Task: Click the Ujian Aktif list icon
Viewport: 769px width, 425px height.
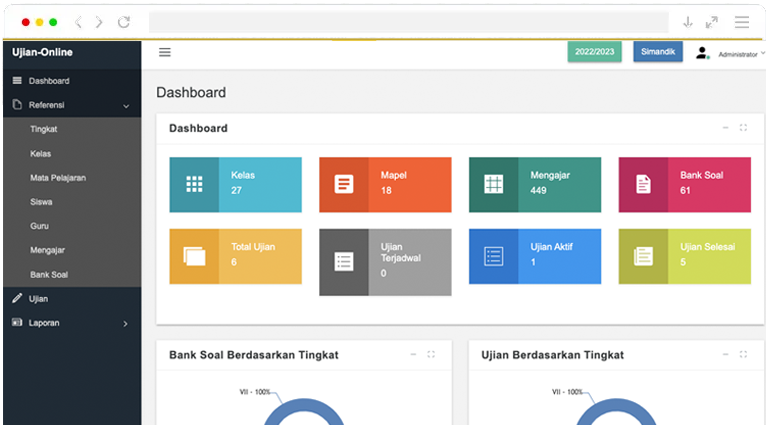Action: (493, 256)
